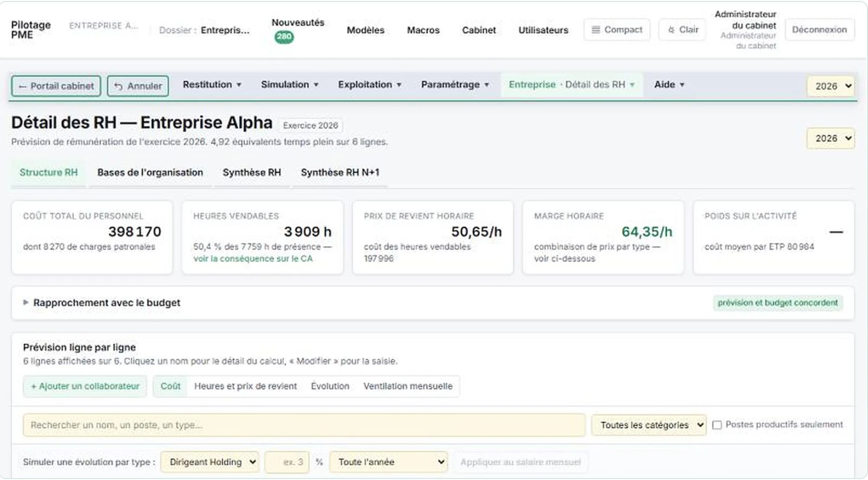
Task: Open the Dirigeant Holding type selector
Action: point(210,462)
